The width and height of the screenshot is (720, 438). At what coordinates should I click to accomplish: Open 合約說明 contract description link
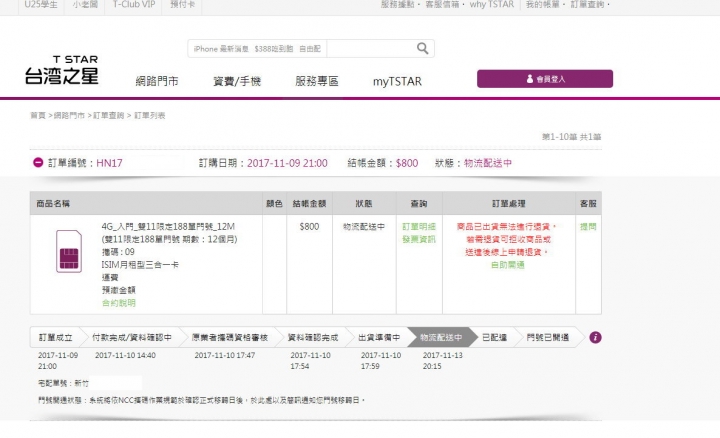tap(118, 303)
